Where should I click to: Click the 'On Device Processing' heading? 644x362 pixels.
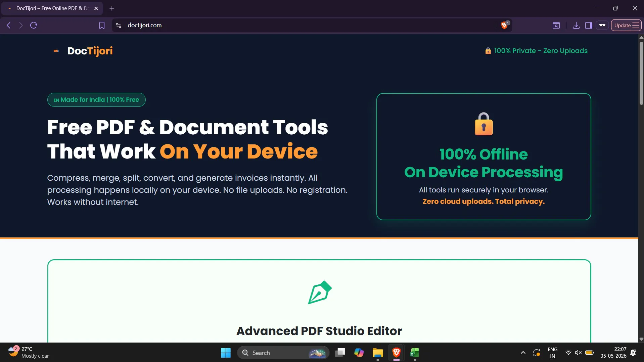tap(484, 172)
